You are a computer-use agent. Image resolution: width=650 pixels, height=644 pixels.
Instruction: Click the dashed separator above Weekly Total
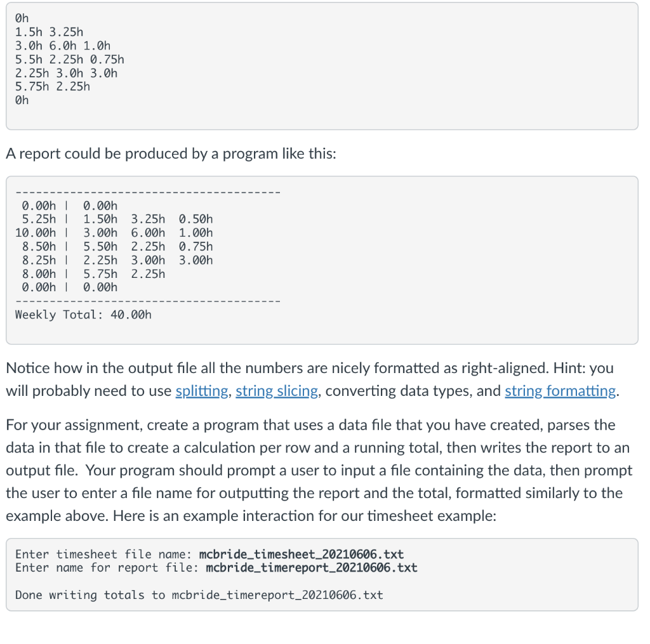pos(148,301)
